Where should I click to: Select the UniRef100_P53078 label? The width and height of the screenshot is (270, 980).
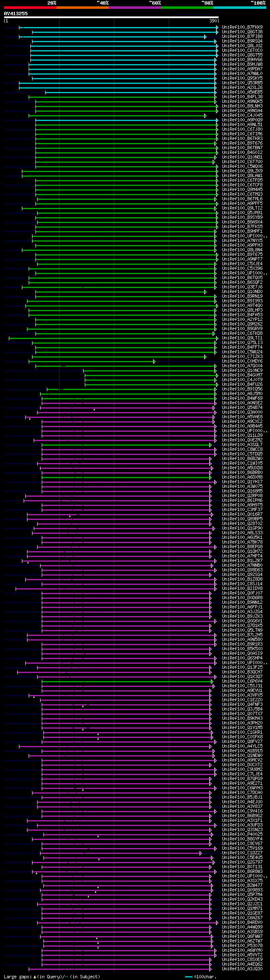tap(242, 946)
